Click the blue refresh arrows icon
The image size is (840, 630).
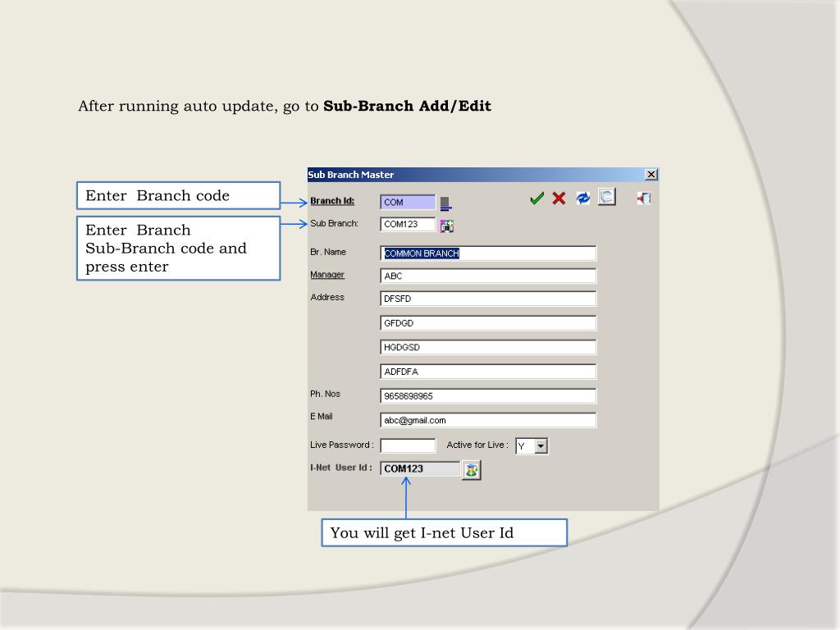click(582, 198)
